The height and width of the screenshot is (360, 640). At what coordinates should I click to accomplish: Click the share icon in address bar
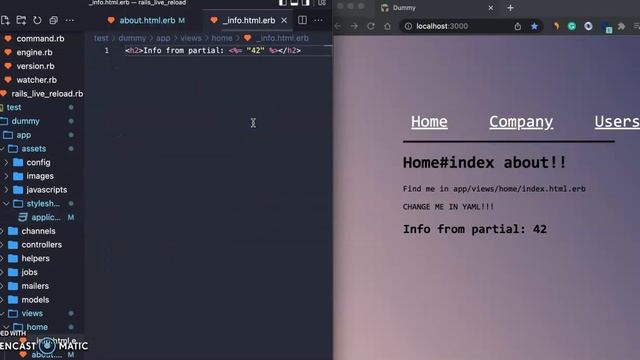pos(518,26)
